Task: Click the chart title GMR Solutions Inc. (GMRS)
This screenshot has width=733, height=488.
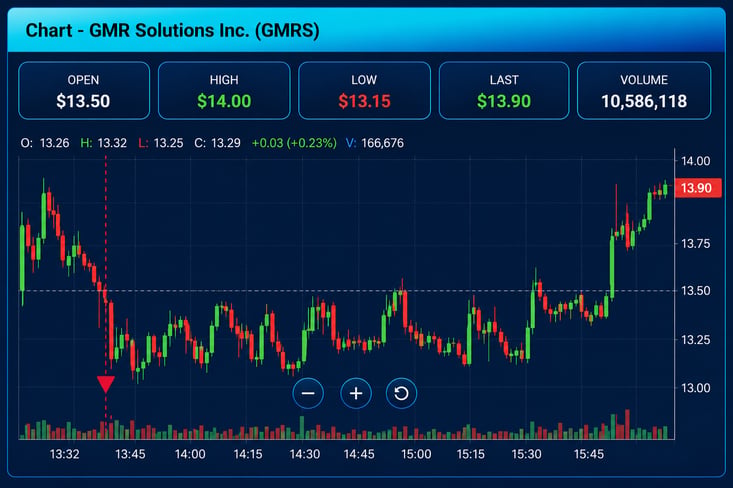Action: (172, 31)
